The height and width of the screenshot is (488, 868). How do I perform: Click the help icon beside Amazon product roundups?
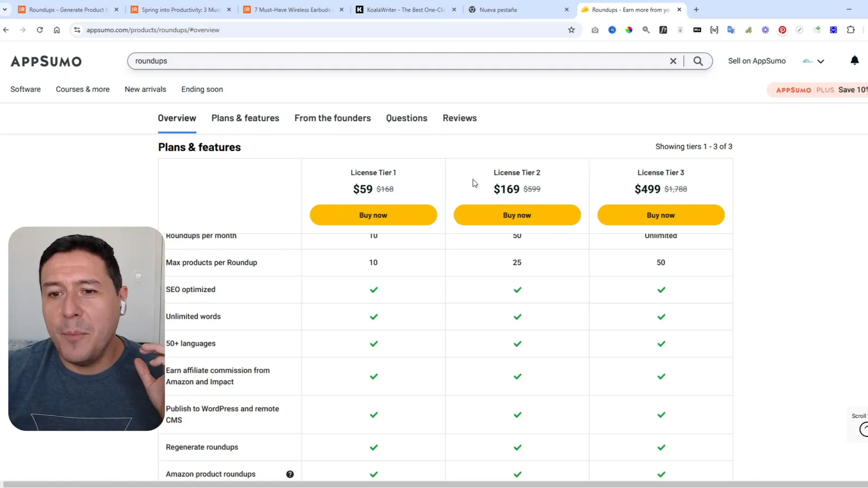290,474
